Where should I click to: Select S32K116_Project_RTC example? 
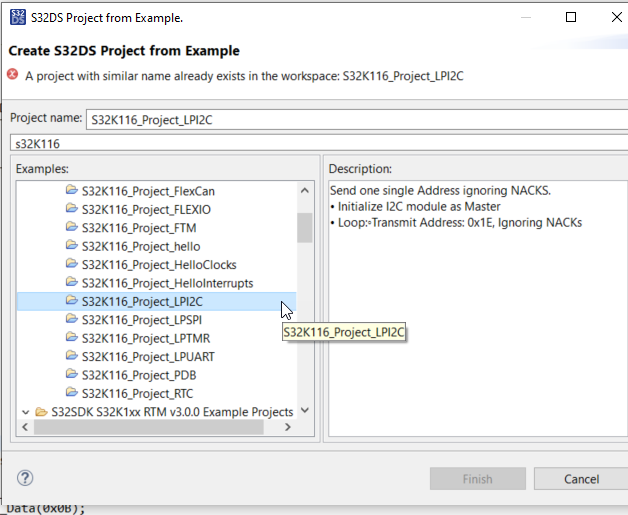pyautogui.click(x=137, y=394)
